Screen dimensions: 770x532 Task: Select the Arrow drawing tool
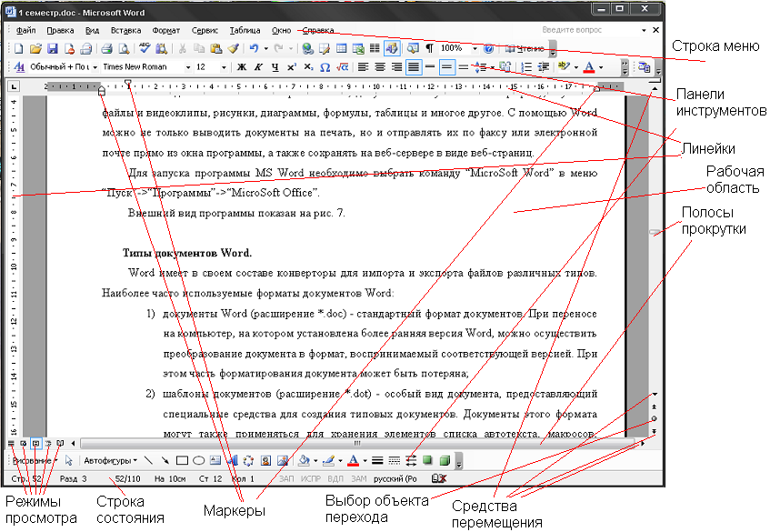tap(165, 461)
